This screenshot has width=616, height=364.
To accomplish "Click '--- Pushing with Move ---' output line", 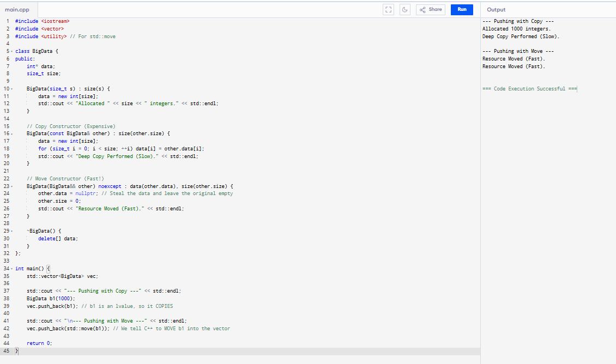I will 518,51.
